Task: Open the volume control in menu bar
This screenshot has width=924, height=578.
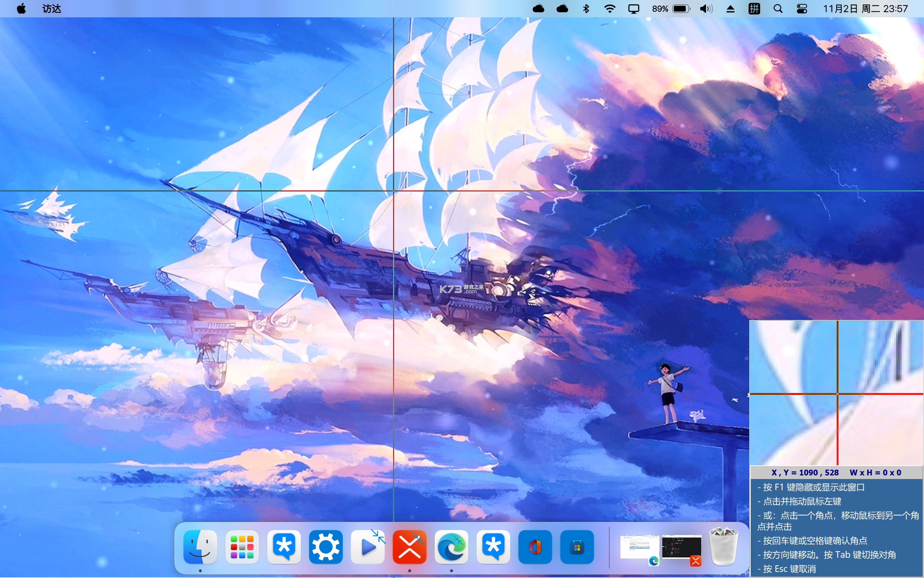Action: pos(706,8)
